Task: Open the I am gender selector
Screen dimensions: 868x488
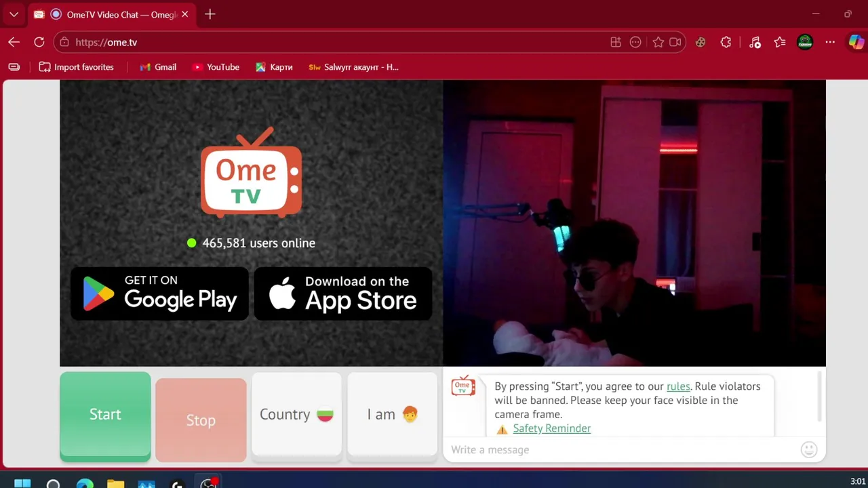Action: click(x=392, y=414)
